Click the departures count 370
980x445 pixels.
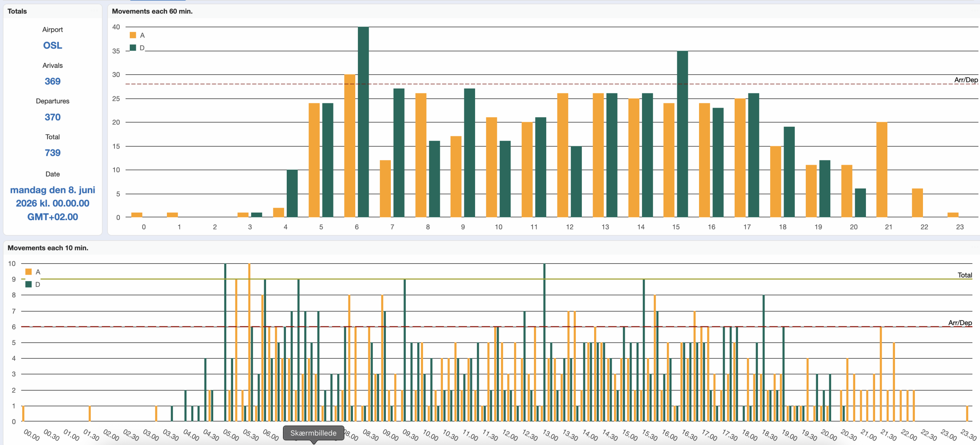pyautogui.click(x=52, y=117)
